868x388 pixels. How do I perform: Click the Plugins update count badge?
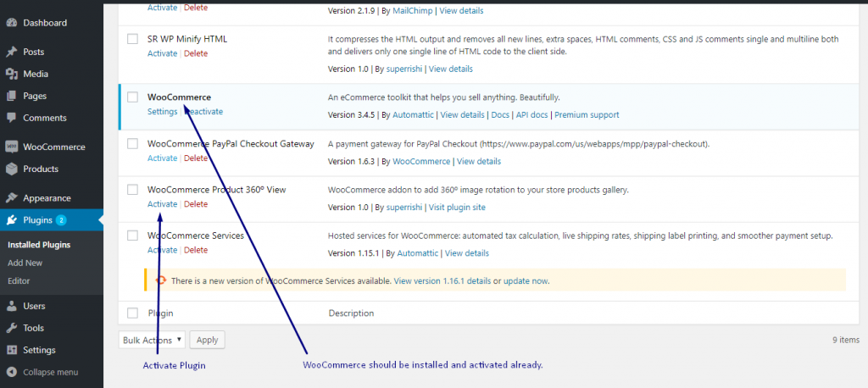pyautogui.click(x=61, y=220)
